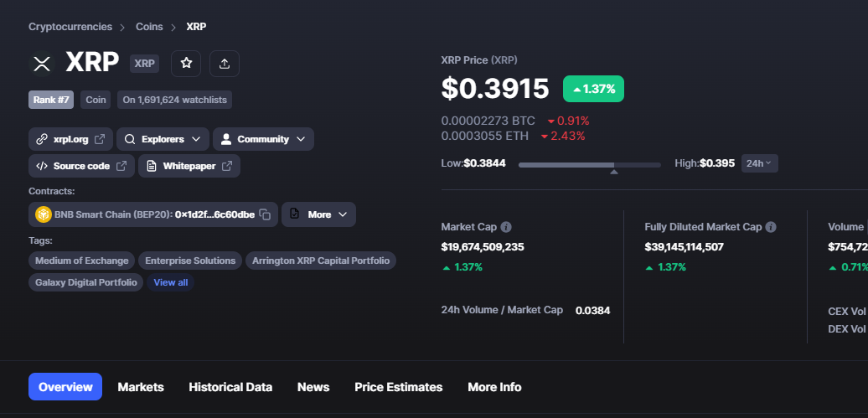
Task: Go to the News tab
Action: pos(313,387)
